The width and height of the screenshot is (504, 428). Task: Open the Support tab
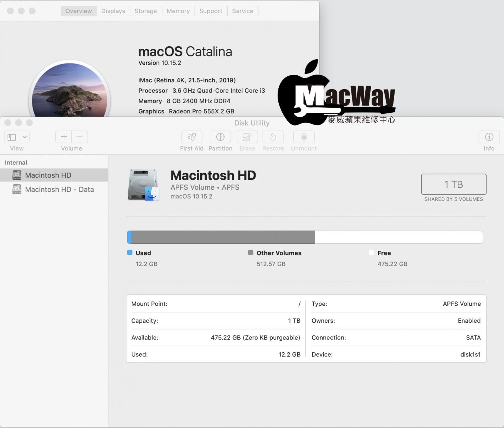(211, 11)
